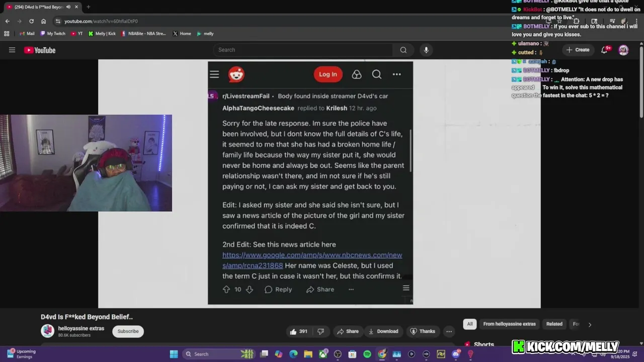Open the browser home page icon

pyautogui.click(x=43, y=21)
